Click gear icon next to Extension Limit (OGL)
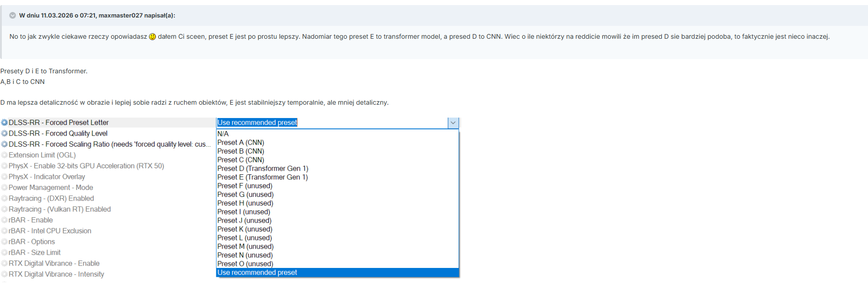 (x=4, y=155)
